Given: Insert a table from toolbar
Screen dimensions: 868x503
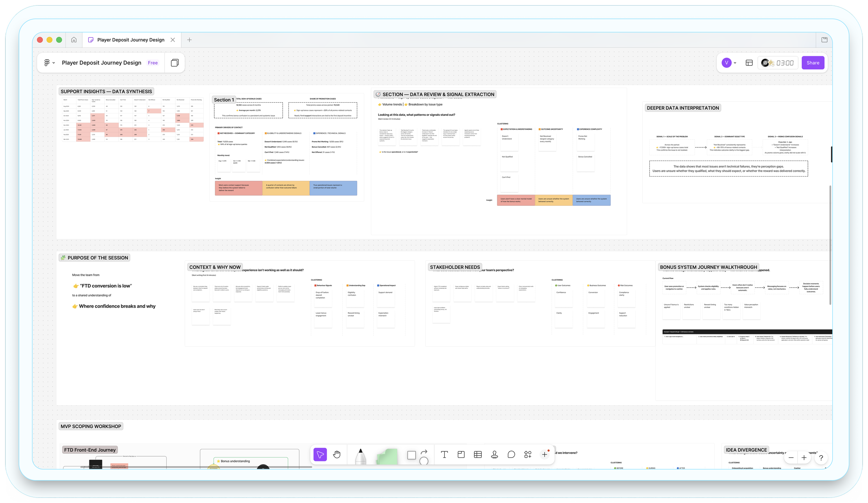Looking at the screenshot, I should [x=478, y=454].
